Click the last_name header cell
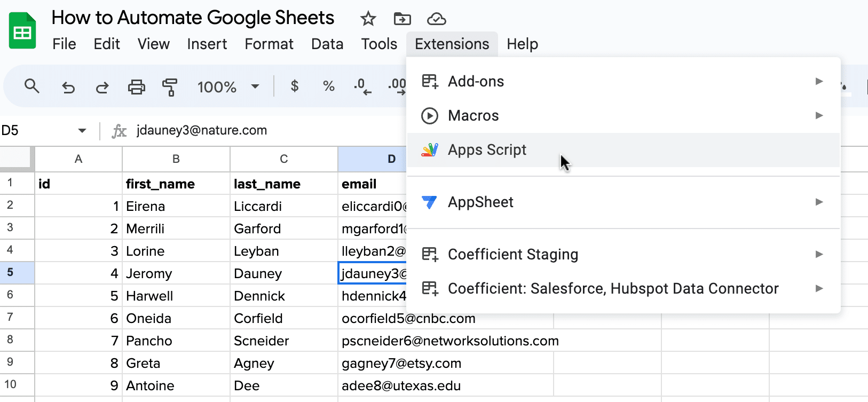Image resolution: width=868 pixels, height=402 pixels. (x=284, y=184)
